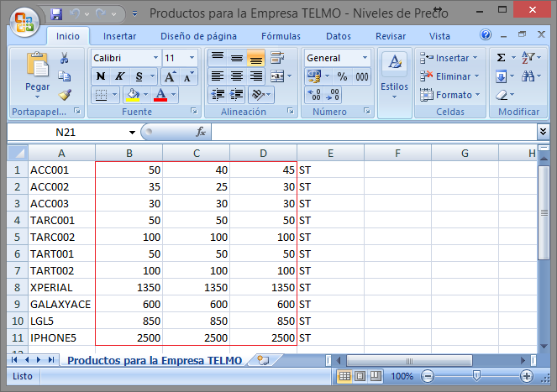557x392 pixels.
Task: Open the font size 11 dropdown
Action: 192,58
